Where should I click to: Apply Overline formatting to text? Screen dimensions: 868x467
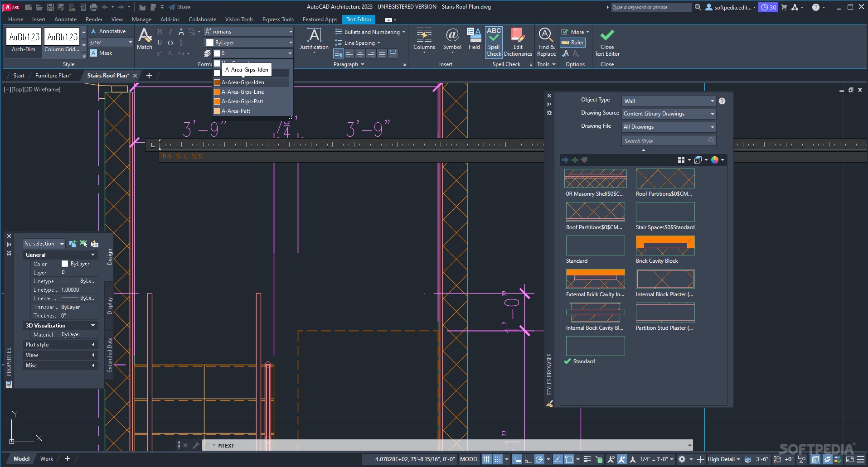tap(170, 43)
